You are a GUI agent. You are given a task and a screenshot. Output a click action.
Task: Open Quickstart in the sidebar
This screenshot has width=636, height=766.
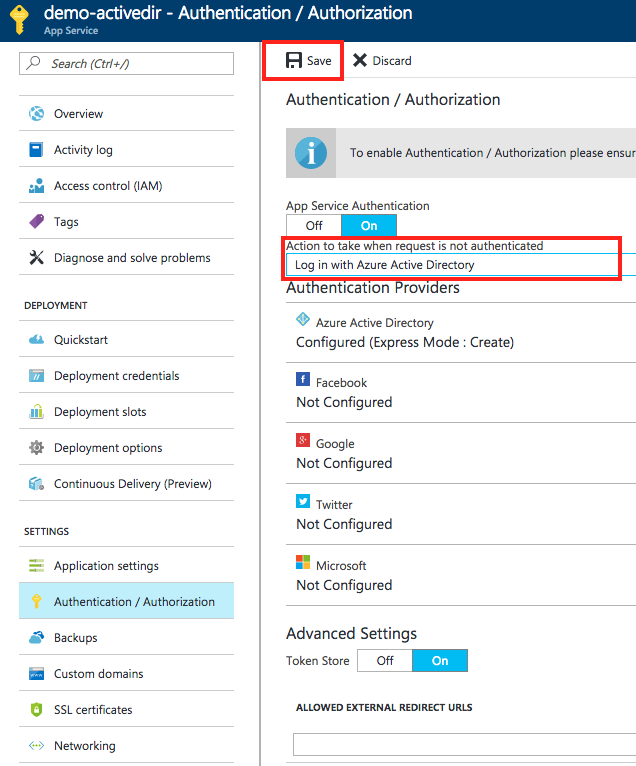point(127,340)
